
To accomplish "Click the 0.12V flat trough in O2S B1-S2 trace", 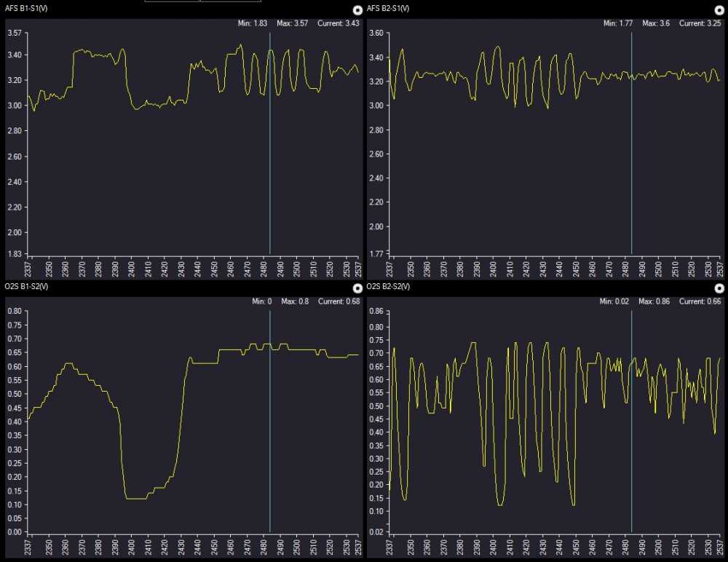I will coord(136,499).
